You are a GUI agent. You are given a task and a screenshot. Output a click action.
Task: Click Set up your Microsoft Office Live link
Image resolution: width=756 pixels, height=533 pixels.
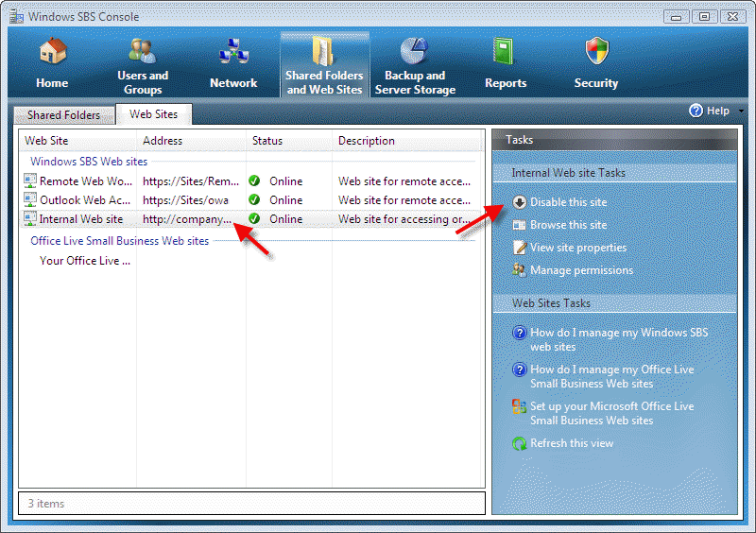tap(612, 413)
